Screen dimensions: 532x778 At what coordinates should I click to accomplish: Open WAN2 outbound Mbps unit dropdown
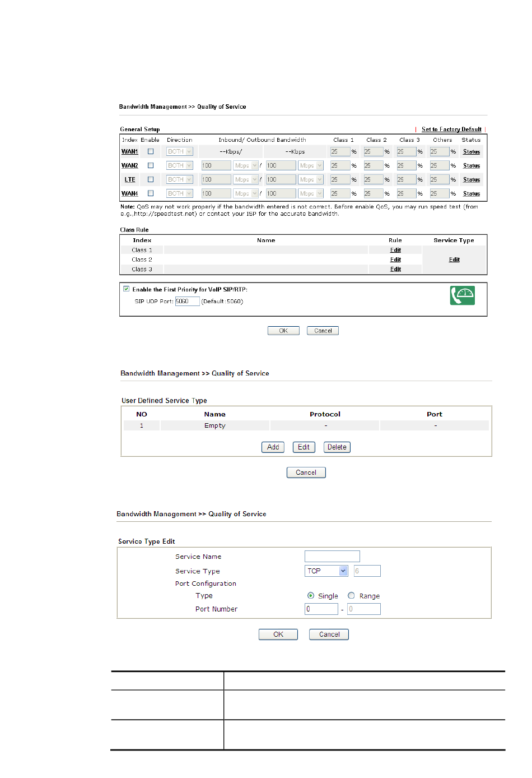(311, 165)
